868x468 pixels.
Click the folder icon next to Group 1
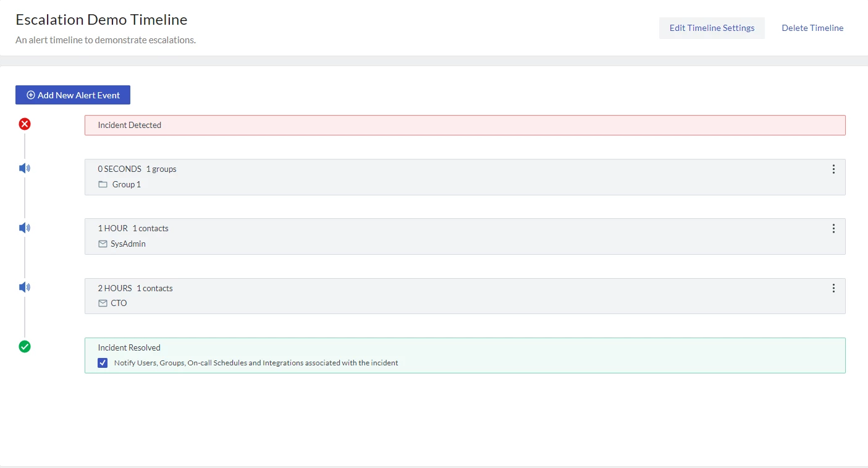(103, 184)
